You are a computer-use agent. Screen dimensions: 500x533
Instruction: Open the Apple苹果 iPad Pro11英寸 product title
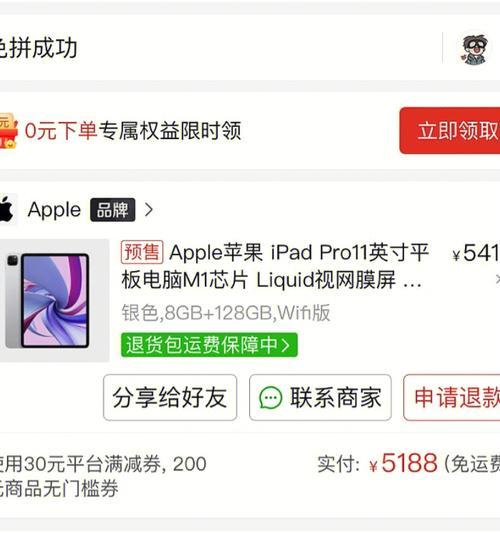(x=275, y=266)
